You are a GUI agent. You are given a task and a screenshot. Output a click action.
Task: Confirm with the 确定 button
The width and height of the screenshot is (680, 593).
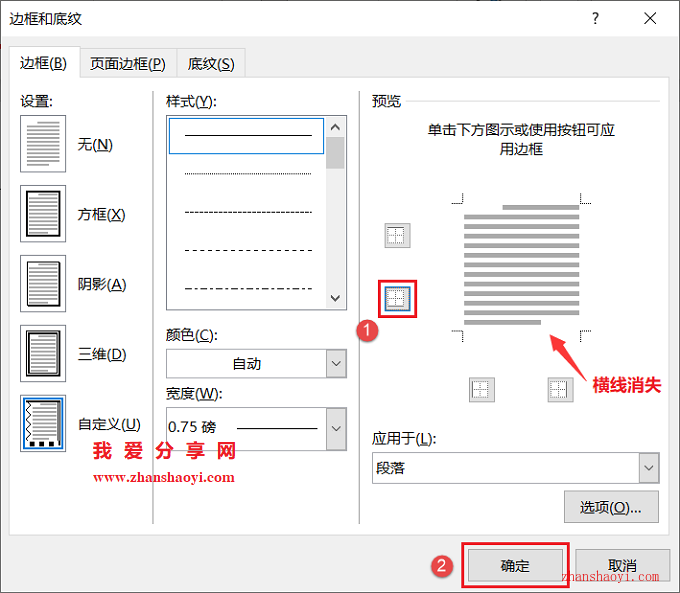pyautogui.click(x=515, y=565)
